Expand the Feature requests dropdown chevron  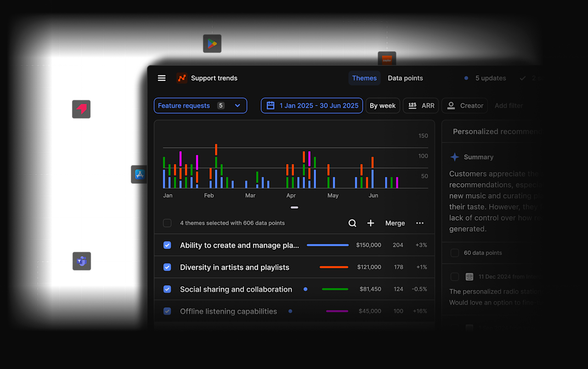tap(237, 106)
